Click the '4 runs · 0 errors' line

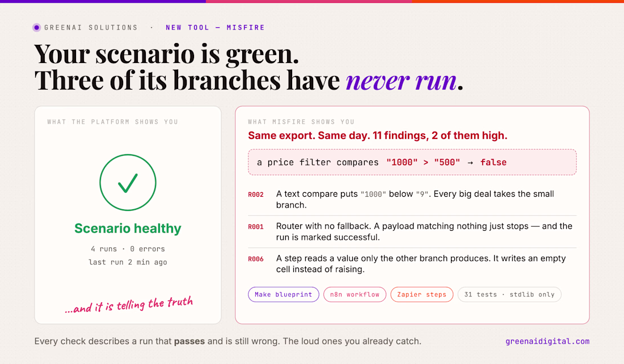pyautogui.click(x=128, y=249)
